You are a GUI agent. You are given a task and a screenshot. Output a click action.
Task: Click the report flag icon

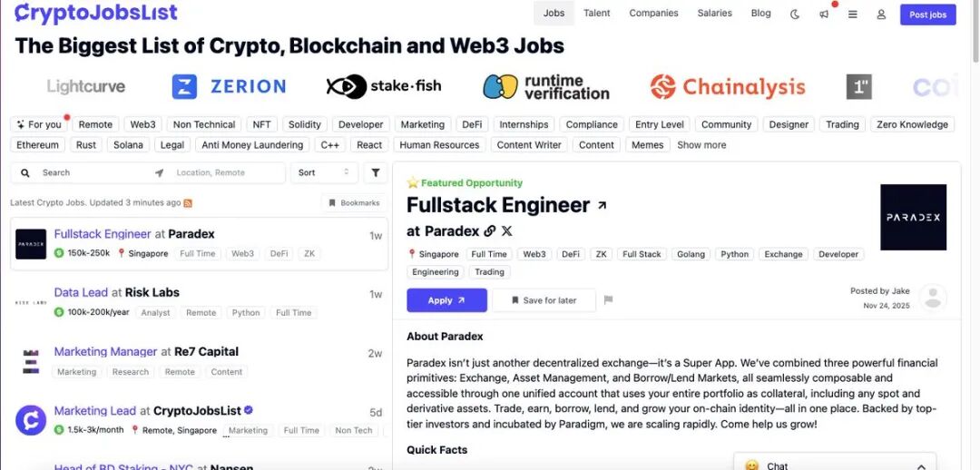click(x=608, y=300)
